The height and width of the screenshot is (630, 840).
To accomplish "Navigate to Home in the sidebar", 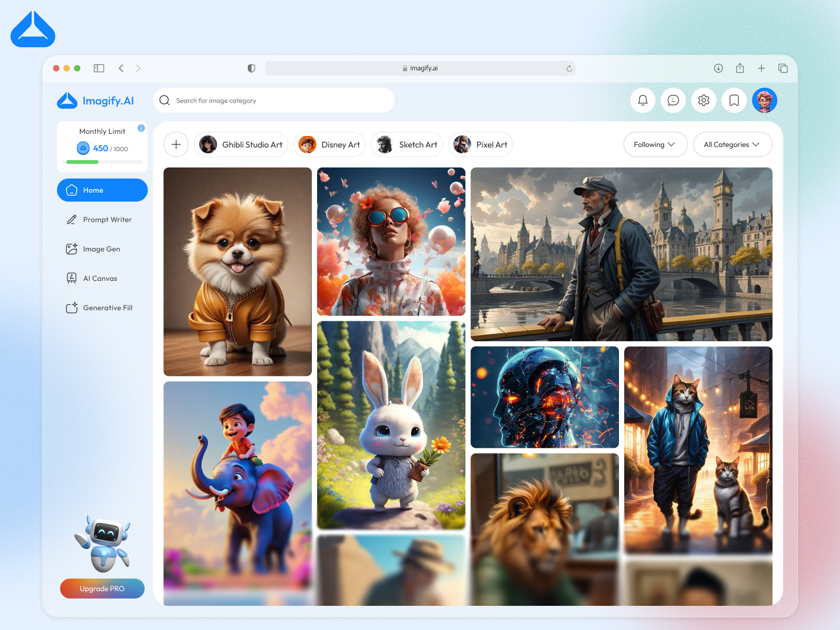I will coord(102,190).
